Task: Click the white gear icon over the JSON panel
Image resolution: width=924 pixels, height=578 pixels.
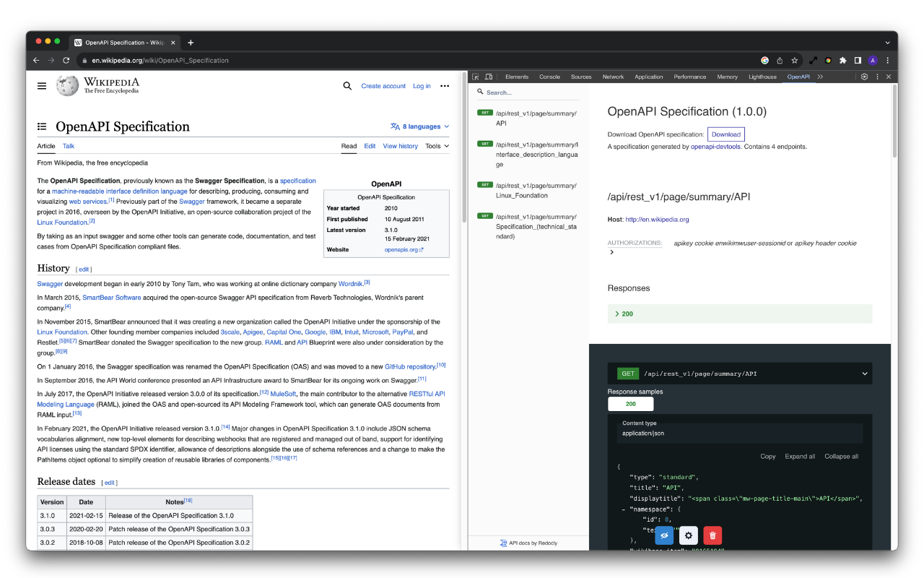Action: [x=689, y=535]
